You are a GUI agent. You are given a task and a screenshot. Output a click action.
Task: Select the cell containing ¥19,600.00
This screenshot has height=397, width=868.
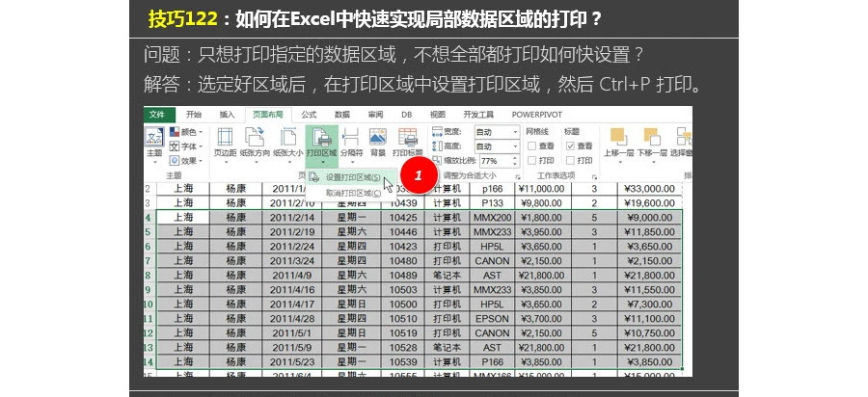click(x=650, y=203)
